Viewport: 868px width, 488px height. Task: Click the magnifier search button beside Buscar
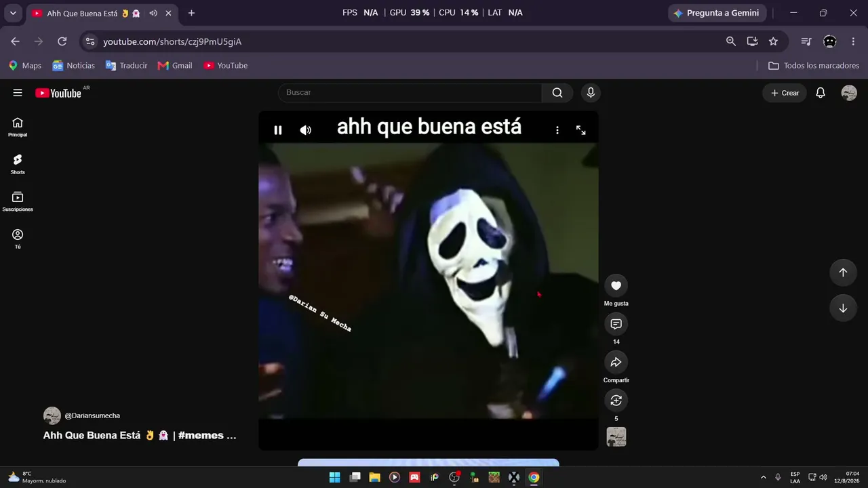(557, 93)
